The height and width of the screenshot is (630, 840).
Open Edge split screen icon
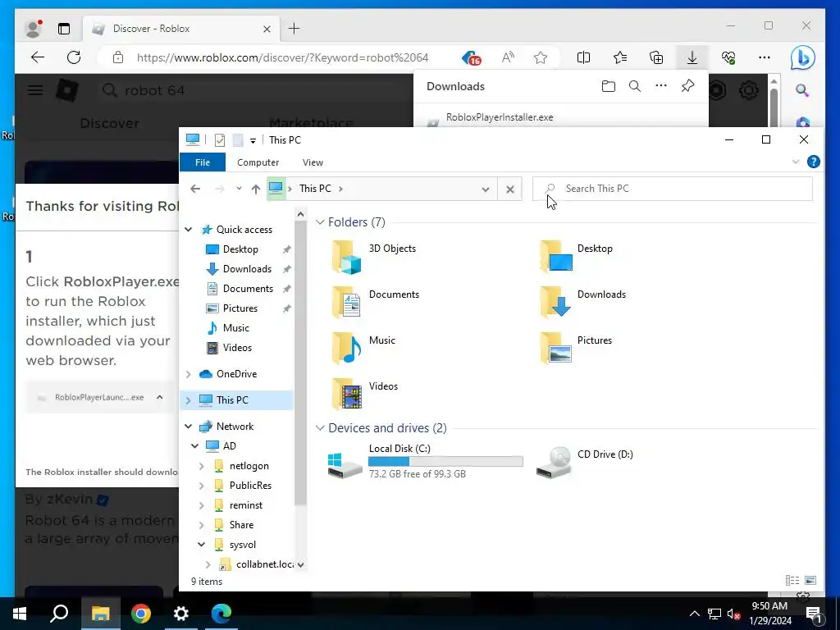point(583,57)
